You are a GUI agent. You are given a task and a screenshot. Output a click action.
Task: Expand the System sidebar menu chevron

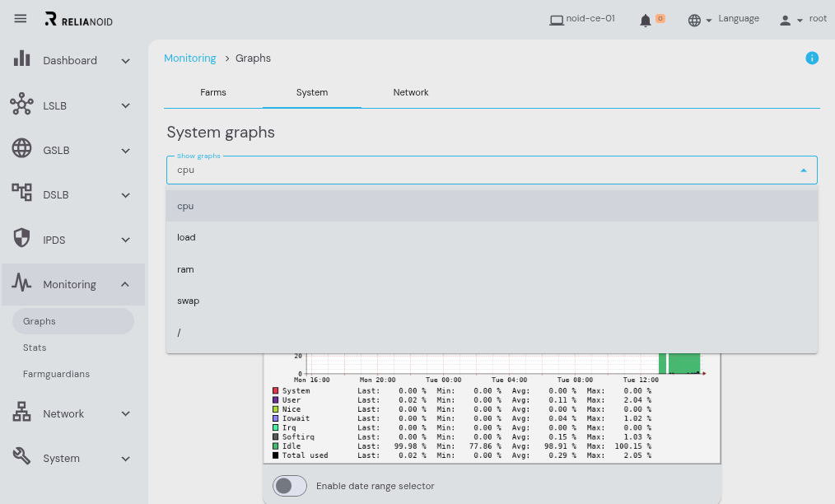coord(126,458)
